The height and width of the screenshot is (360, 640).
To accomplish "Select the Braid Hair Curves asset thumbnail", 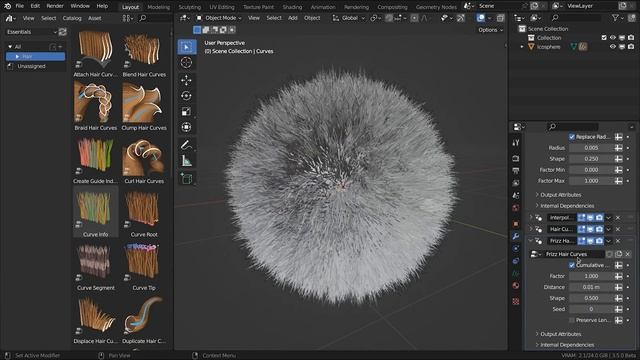I will 96,102.
